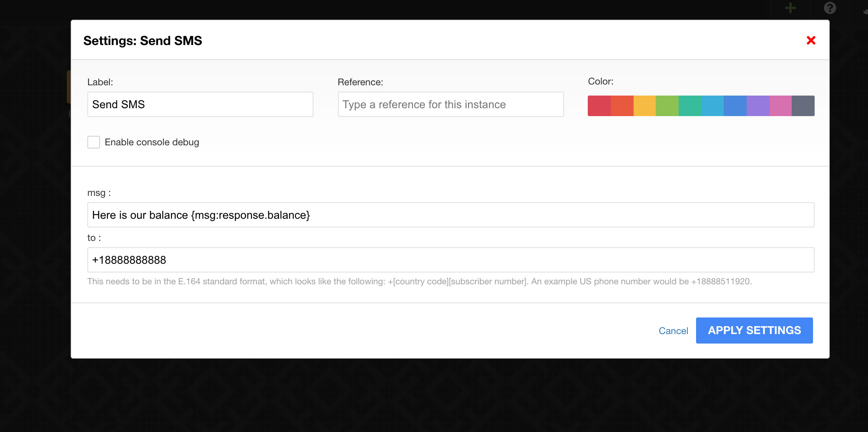Click the msg text field
Screen dimensions: 868x432
pyautogui.click(x=451, y=215)
